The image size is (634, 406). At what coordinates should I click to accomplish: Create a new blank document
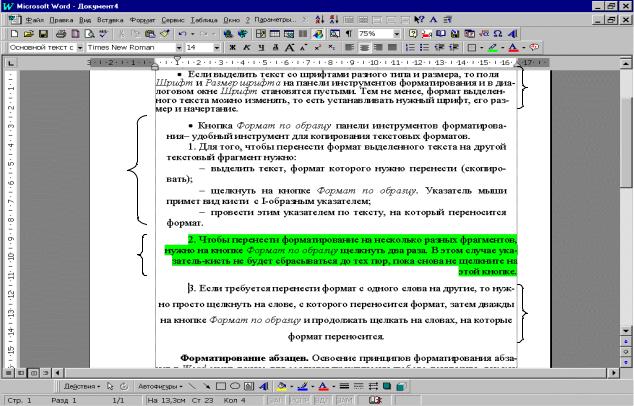pos(14,34)
